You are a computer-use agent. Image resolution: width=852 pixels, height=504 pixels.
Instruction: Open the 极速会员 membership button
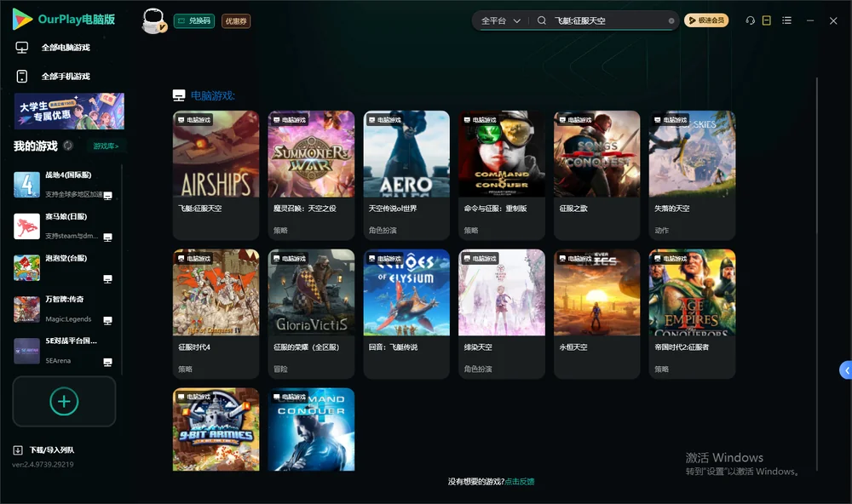tap(706, 20)
